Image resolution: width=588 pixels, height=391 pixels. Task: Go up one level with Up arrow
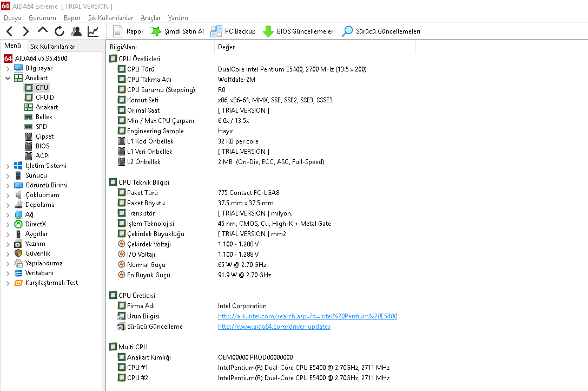(43, 31)
